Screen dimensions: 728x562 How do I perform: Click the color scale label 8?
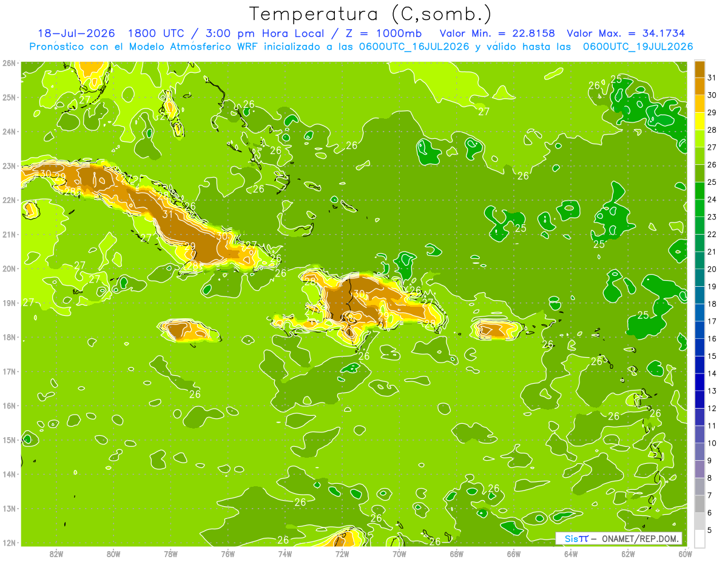click(x=710, y=478)
